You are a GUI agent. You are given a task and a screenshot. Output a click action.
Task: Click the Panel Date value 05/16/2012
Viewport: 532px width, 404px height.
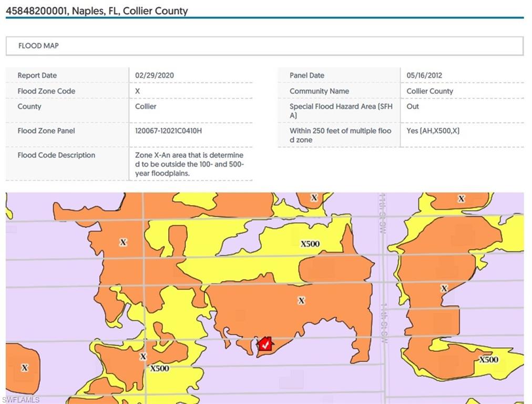pyautogui.click(x=424, y=75)
